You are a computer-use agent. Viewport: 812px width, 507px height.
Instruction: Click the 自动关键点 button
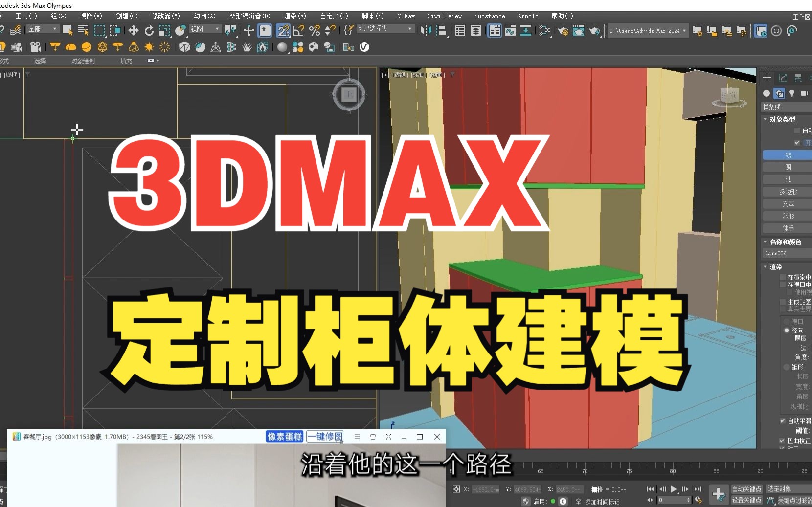click(x=746, y=489)
